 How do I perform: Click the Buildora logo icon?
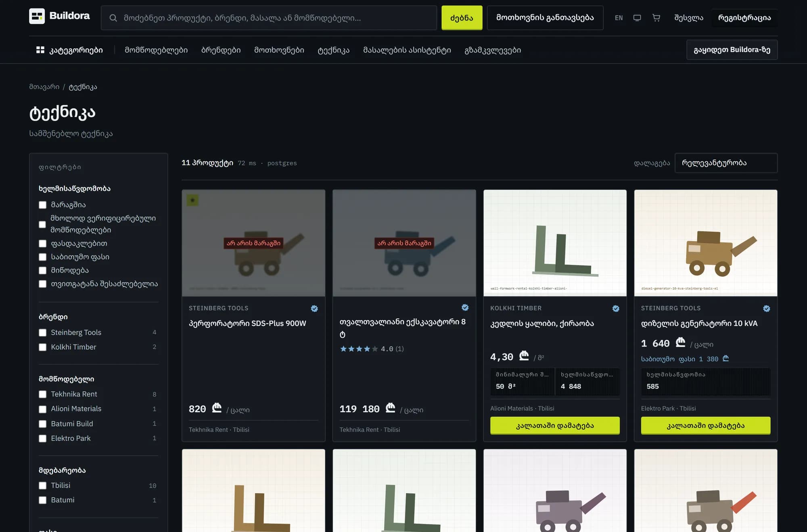[x=37, y=16]
